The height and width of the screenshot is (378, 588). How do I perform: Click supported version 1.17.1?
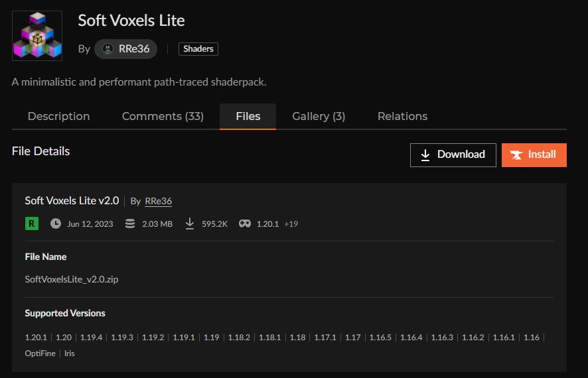325,338
